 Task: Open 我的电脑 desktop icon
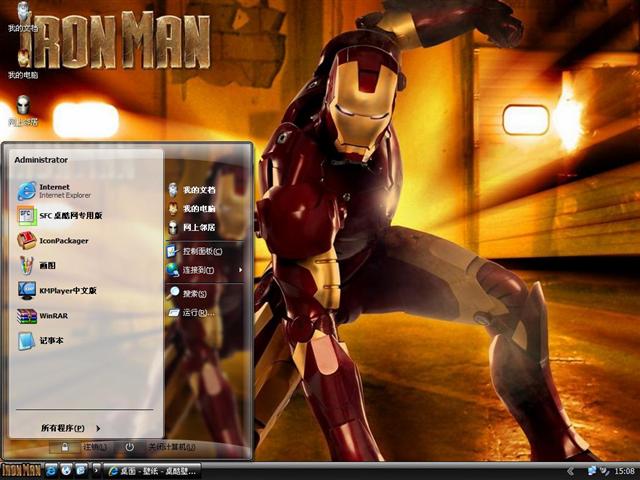(23, 63)
